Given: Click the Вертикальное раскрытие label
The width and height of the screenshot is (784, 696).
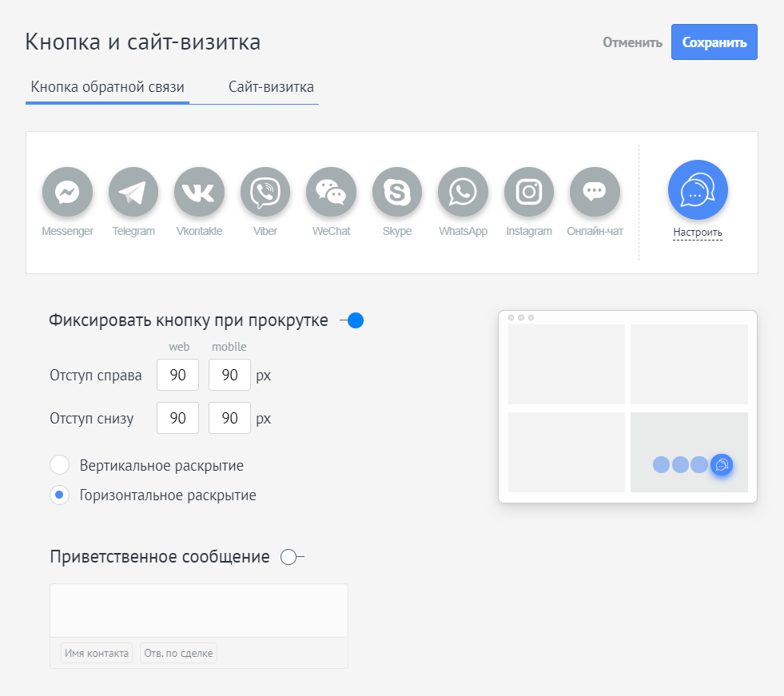Looking at the screenshot, I should pos(161,466).
